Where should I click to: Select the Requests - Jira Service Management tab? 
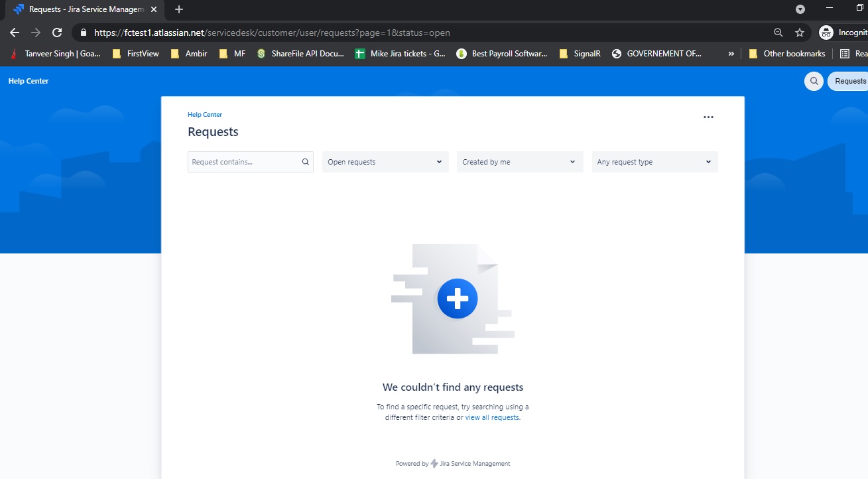(x=85, y=9)
